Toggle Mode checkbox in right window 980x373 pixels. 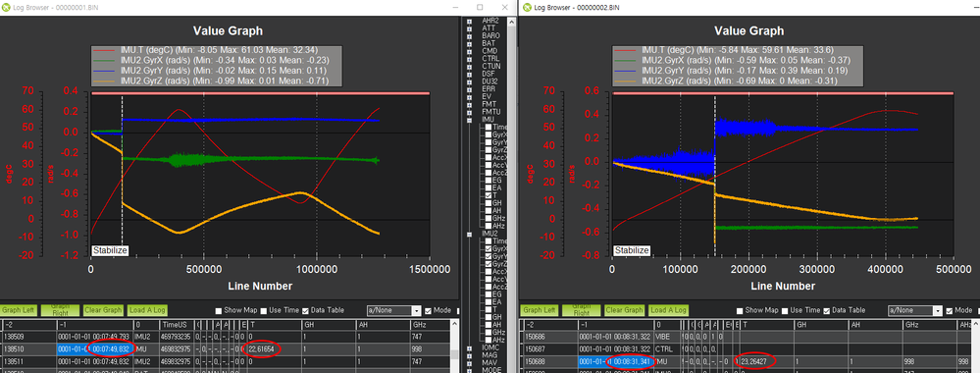pyautogui.click(x=949, y=310)
